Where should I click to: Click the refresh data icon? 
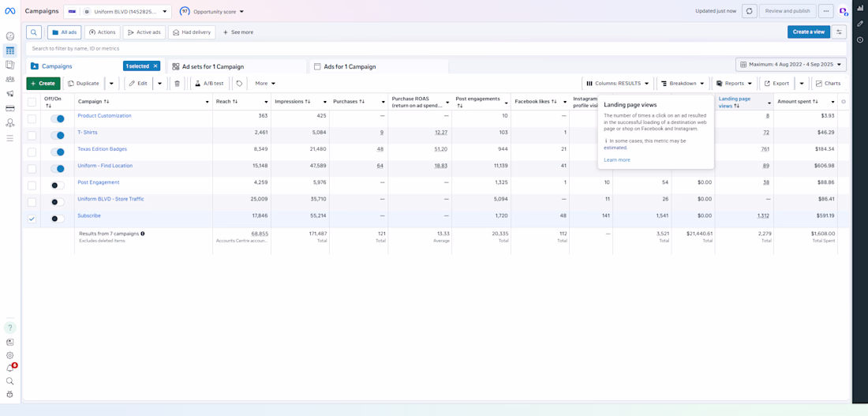749,11
